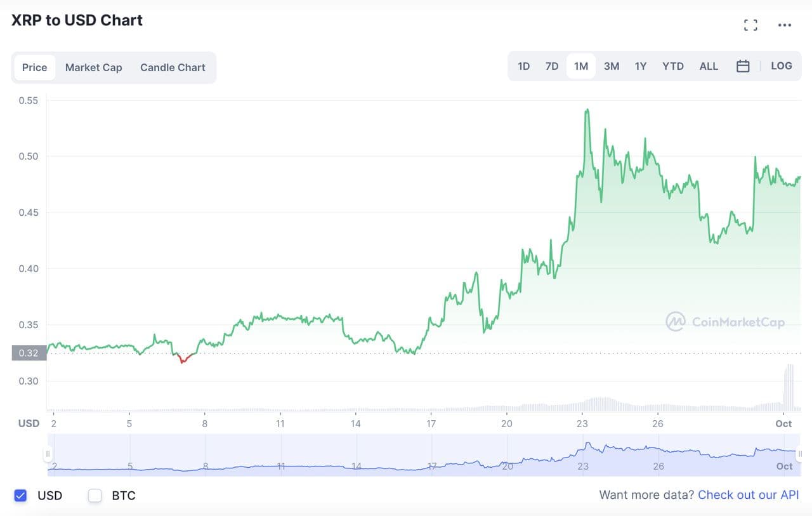
Task: Toggle LOG scale on the chart
Action: click(781, 66)
